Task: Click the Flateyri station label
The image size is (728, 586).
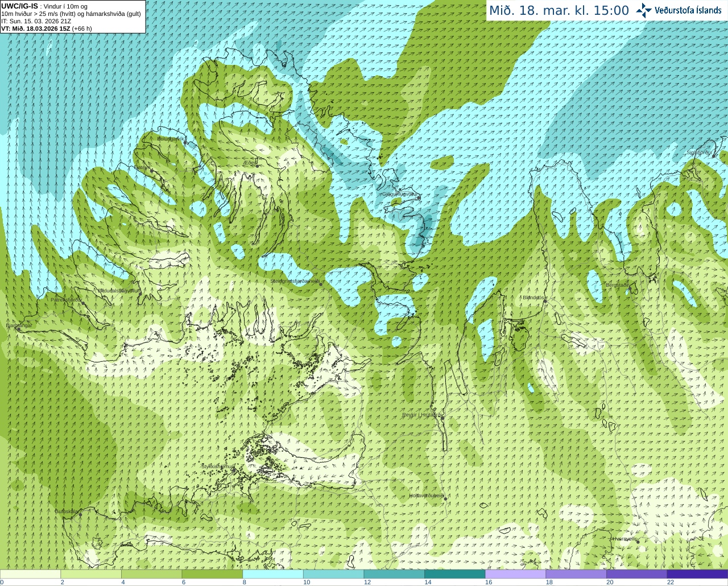Action: pos(142,167)
